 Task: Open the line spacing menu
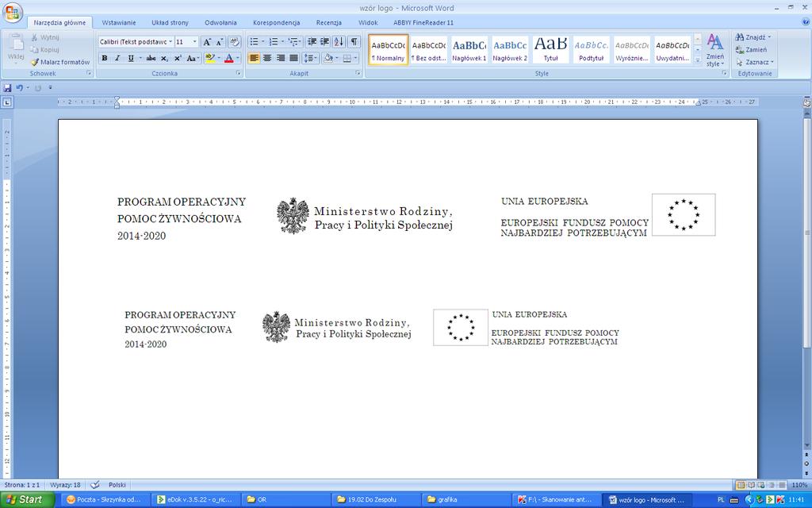point(310,58)
